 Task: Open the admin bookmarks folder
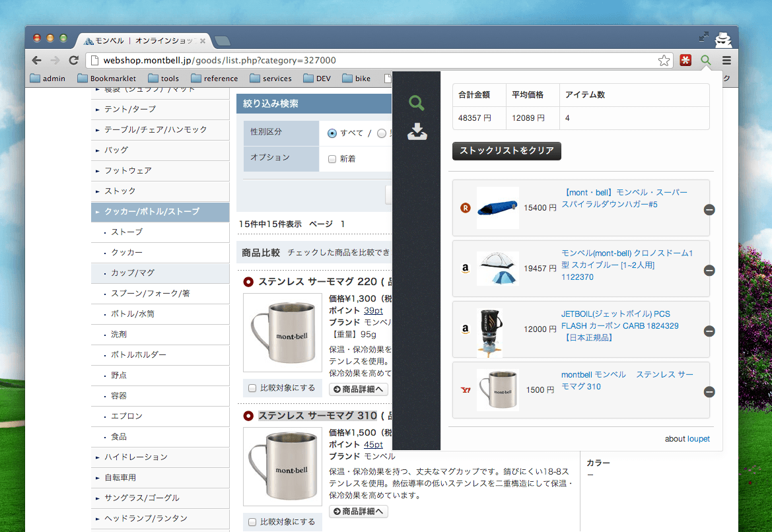[48, 79]
